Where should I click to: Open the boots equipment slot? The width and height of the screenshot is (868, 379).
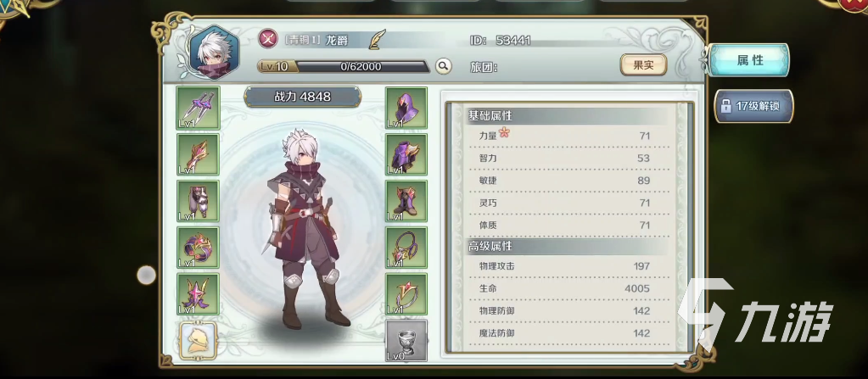406,201
